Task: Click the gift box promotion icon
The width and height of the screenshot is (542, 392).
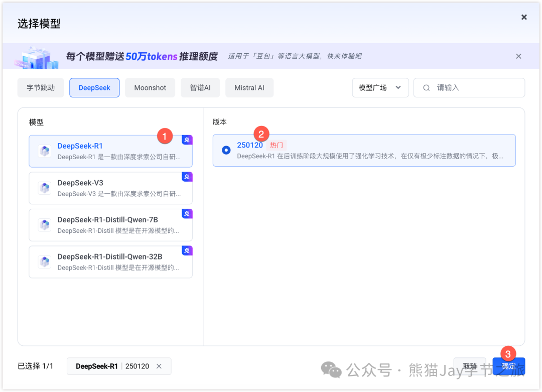Action: (x=37, y=57)
